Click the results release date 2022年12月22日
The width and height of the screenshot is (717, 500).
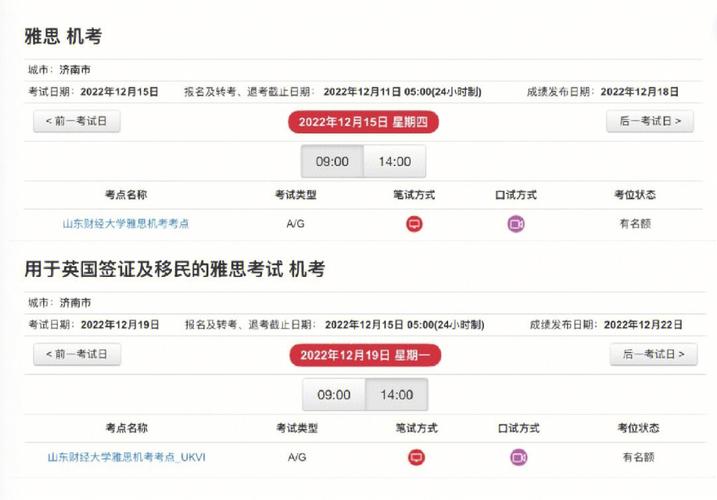(x=643, y=325)
